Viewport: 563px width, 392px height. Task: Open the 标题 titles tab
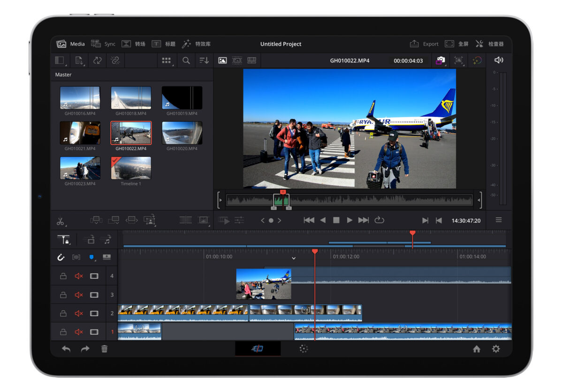click(163, 44)
